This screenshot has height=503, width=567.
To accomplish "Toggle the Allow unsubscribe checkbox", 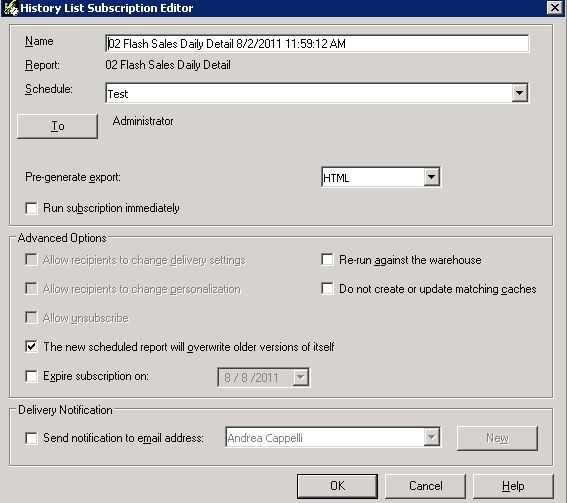I will 31,317.
